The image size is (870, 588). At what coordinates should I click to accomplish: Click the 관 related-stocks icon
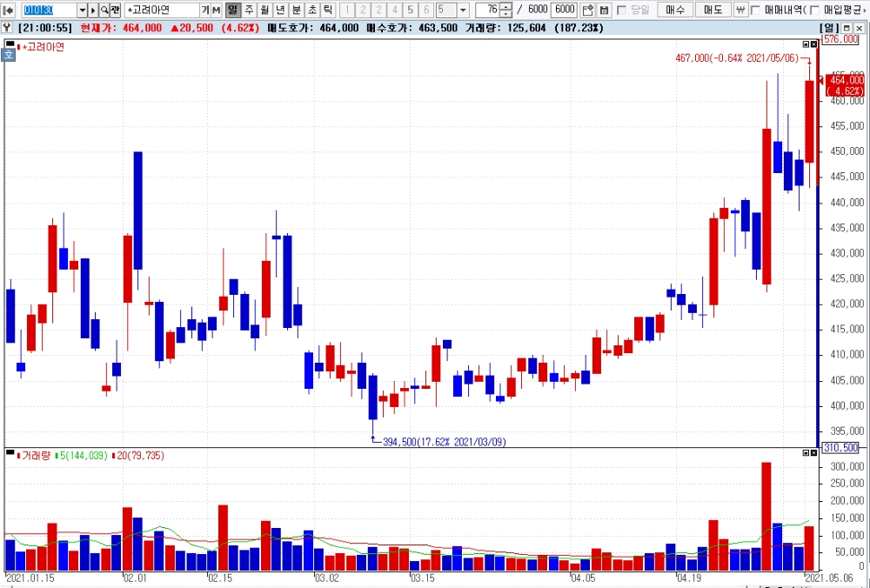click(x=116, y=10)
